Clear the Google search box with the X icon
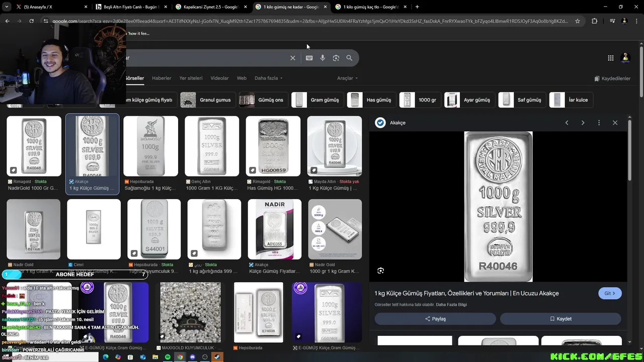Screen dimensions: 644x362 [293, 58]
